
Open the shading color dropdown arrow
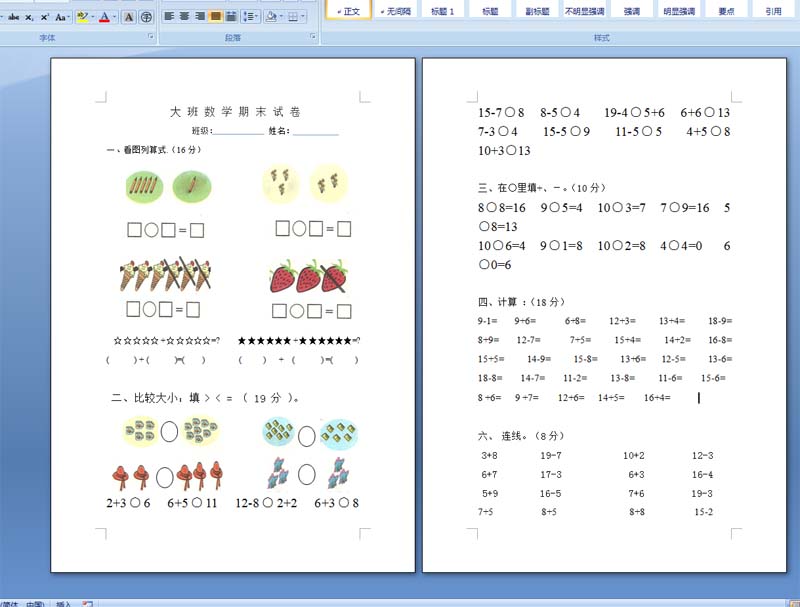281,17
